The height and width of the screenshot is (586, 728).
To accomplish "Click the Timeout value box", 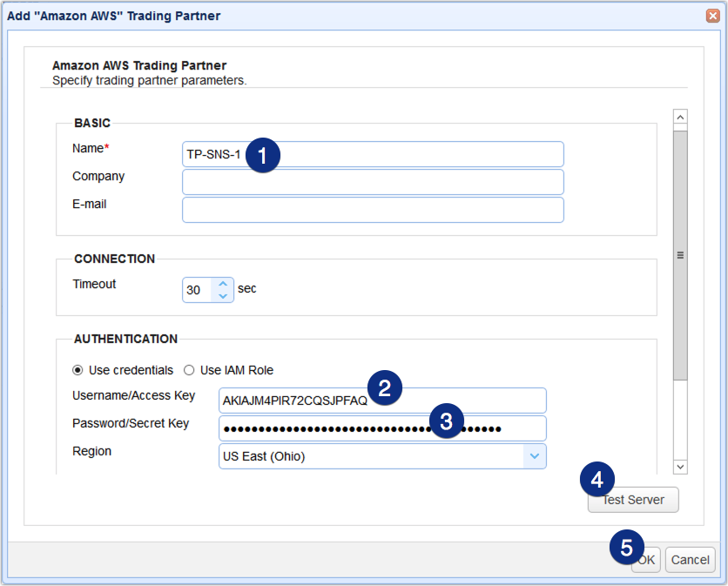I will point(199,289).
